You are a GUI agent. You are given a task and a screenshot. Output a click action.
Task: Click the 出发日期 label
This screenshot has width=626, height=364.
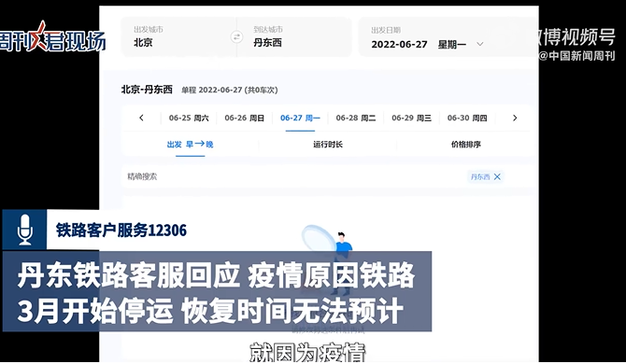[386, 30]
